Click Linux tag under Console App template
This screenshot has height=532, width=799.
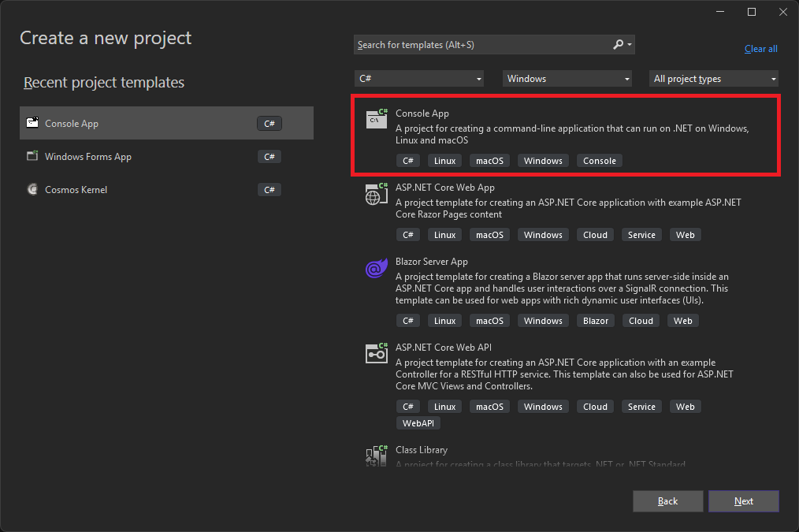point(445,161)
